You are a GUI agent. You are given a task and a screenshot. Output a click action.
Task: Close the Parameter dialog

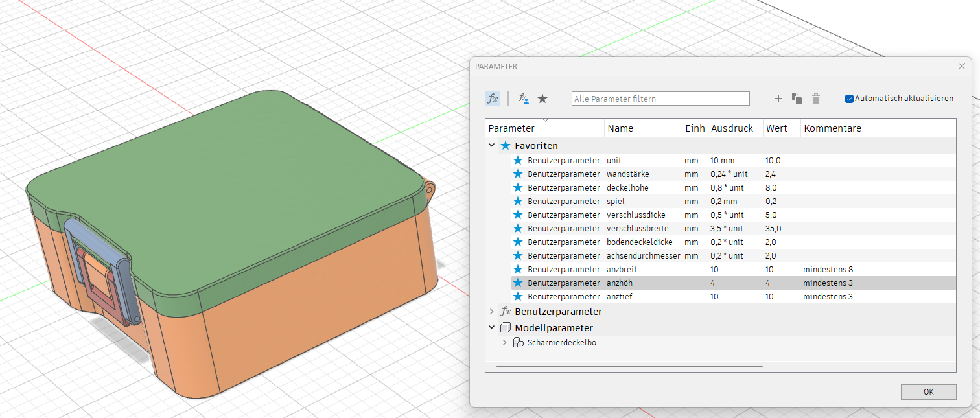962,66
